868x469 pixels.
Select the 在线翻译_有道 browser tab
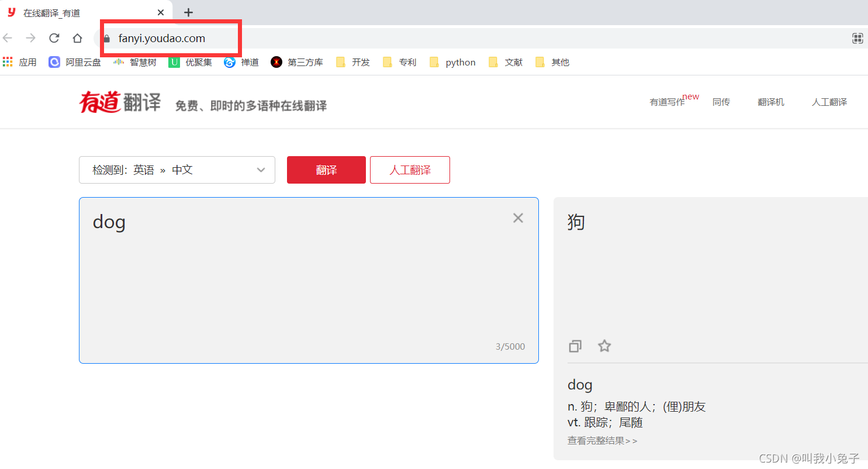tap(87, 12)
